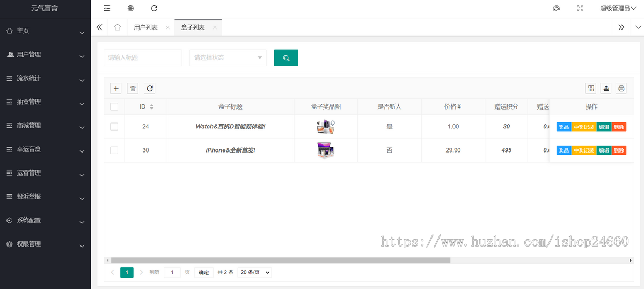This screenshot has width=644, height=289.
Task: Click 中奖记录 button for Watch row
Action: pyautogui.click(x=584, y=127)
